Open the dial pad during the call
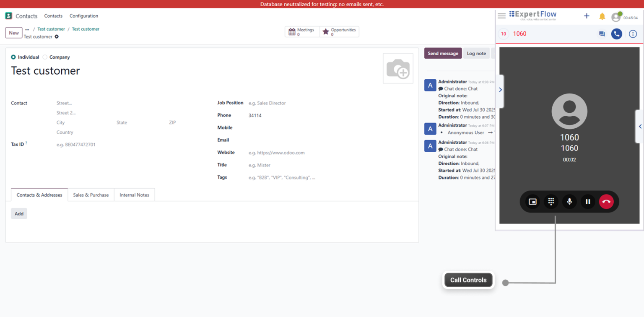Image resolution: width=644 pixels, height=317 pixels. coord(551,202)
